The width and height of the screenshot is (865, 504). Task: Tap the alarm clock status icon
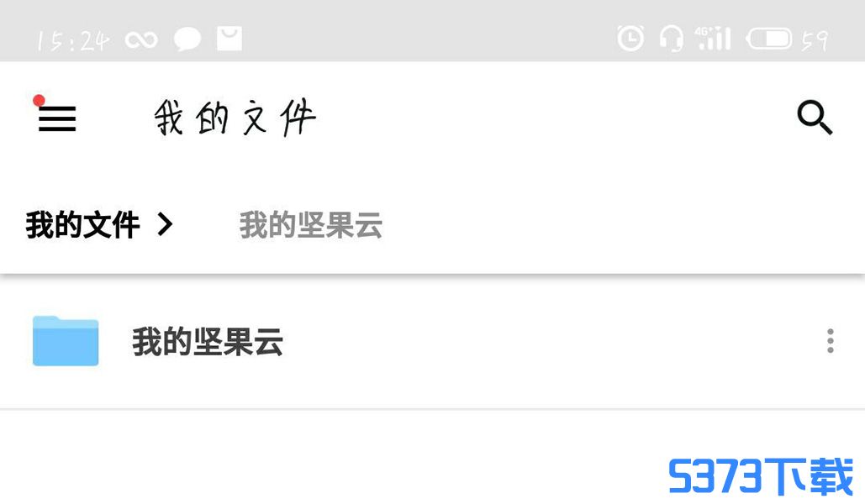(630, 39)
